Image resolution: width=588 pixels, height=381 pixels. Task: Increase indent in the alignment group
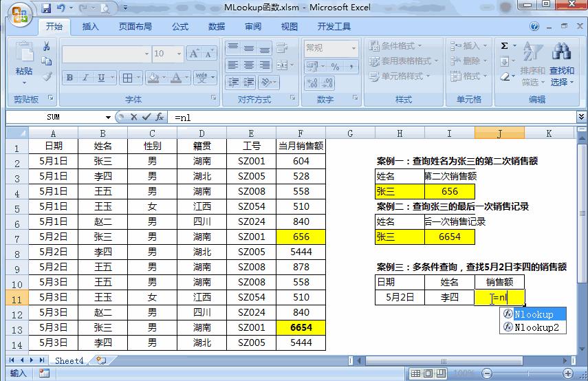coord(249,82)
